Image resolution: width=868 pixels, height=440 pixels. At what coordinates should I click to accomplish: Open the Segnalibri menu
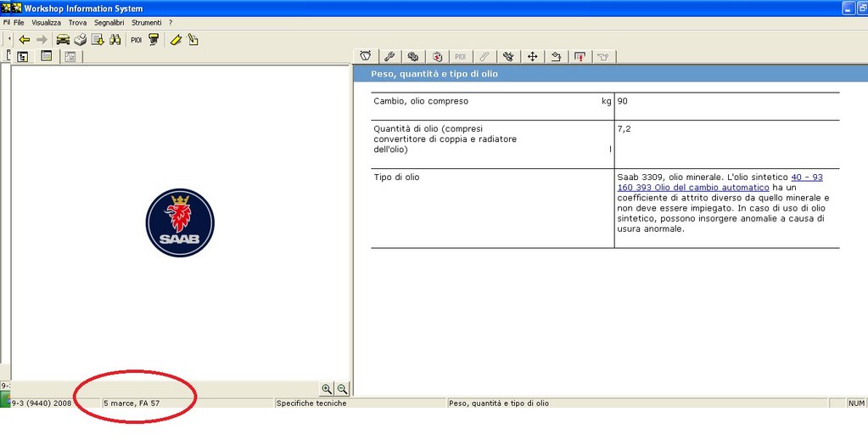(x=109, y=22)
